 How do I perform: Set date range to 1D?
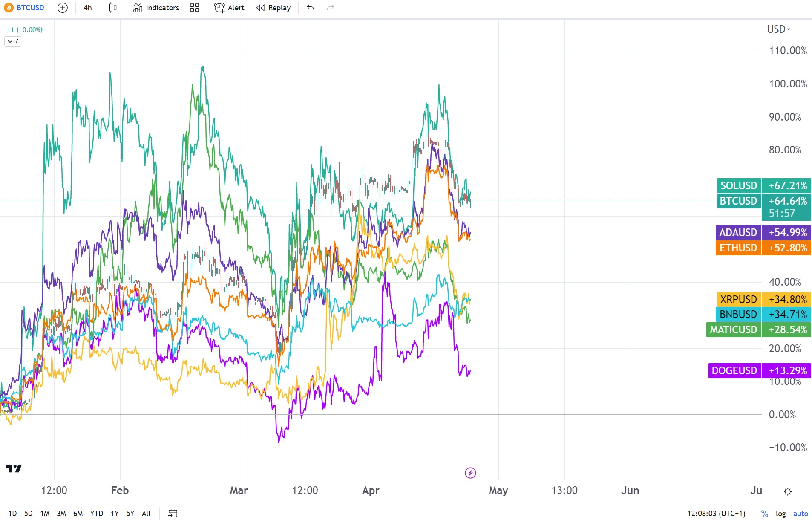tap(12, 514)
